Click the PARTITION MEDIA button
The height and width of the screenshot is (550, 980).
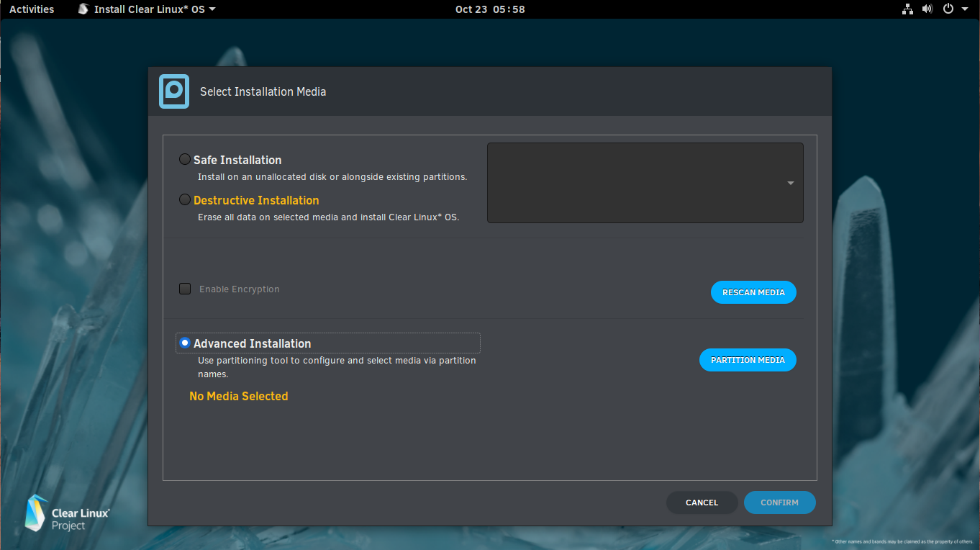tap(748, 360)
